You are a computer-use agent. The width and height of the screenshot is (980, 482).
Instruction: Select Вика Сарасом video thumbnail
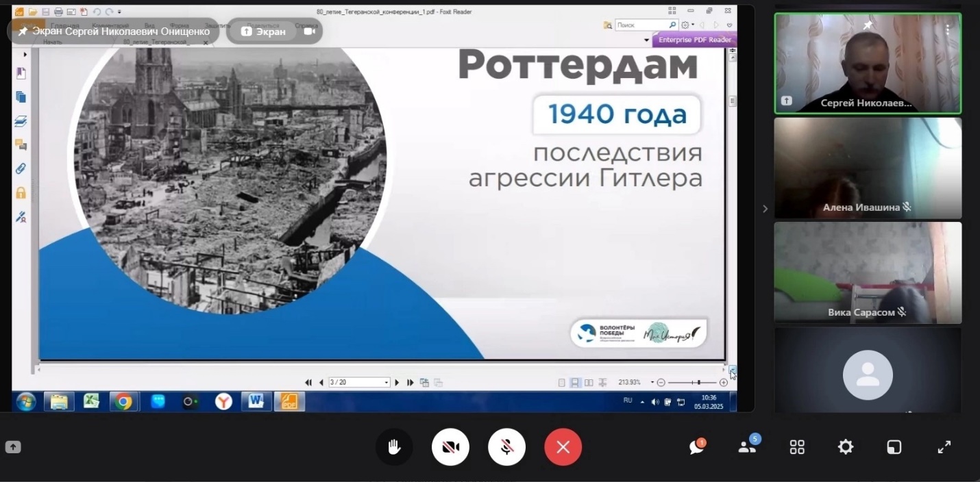tap(868, 272)
